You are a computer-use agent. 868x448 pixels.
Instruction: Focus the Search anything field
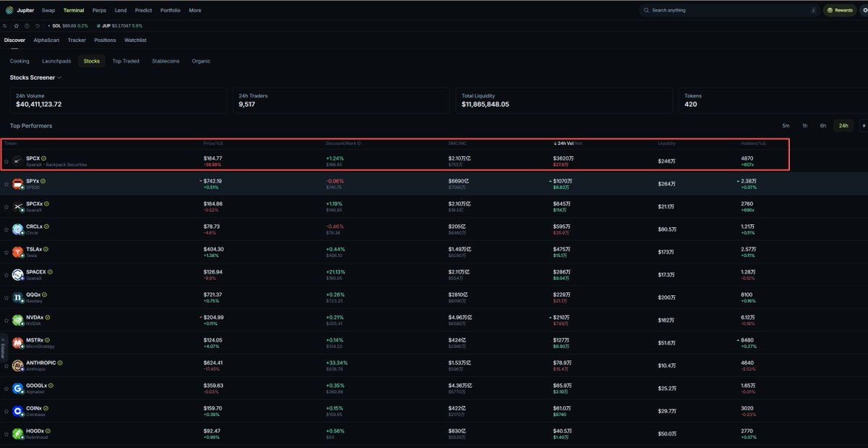729,10
